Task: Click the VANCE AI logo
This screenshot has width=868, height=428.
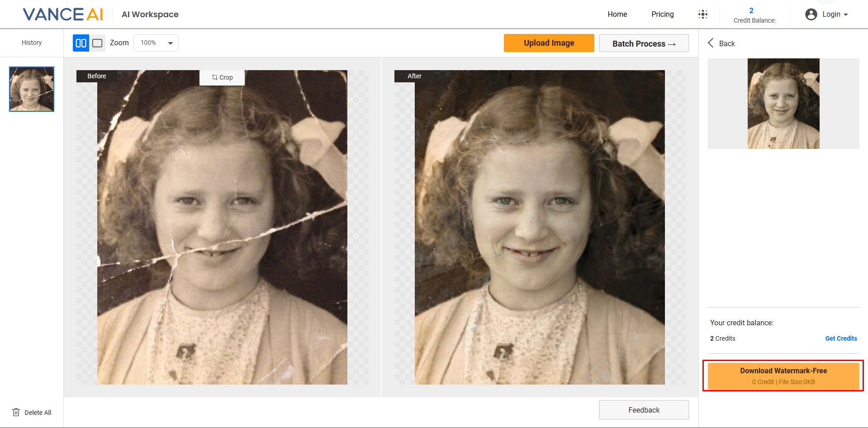Action: pos(62,14)
